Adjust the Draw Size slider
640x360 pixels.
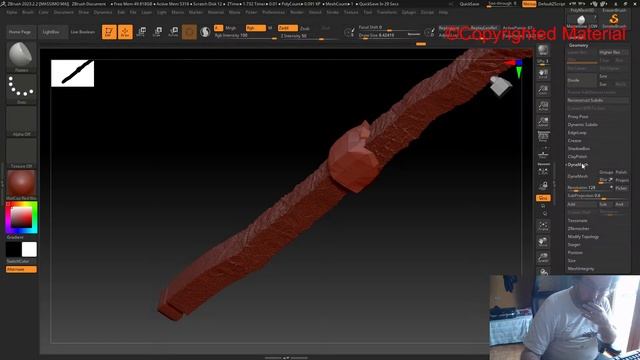[389, 36]
